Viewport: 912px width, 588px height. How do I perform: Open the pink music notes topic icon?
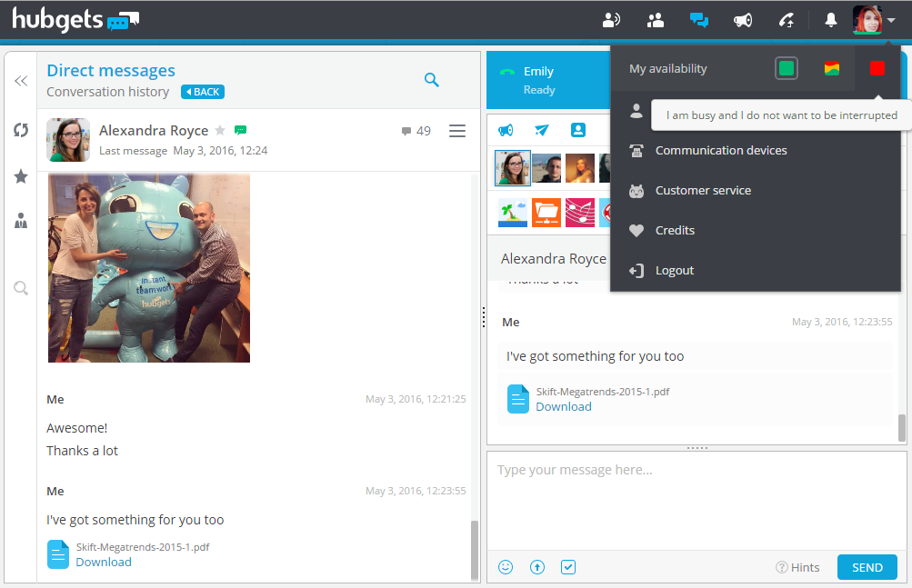[x=580, y=213]
